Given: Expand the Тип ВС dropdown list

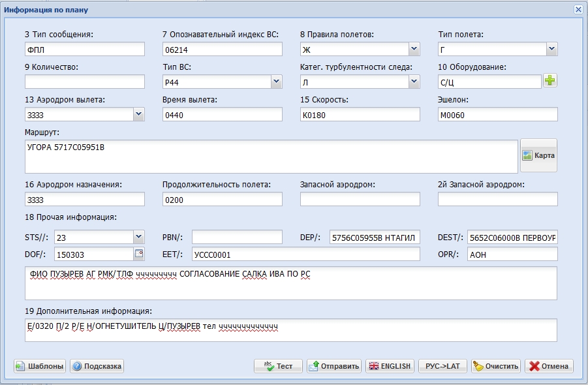Looking at the screenshot, I should click(276, 82).
